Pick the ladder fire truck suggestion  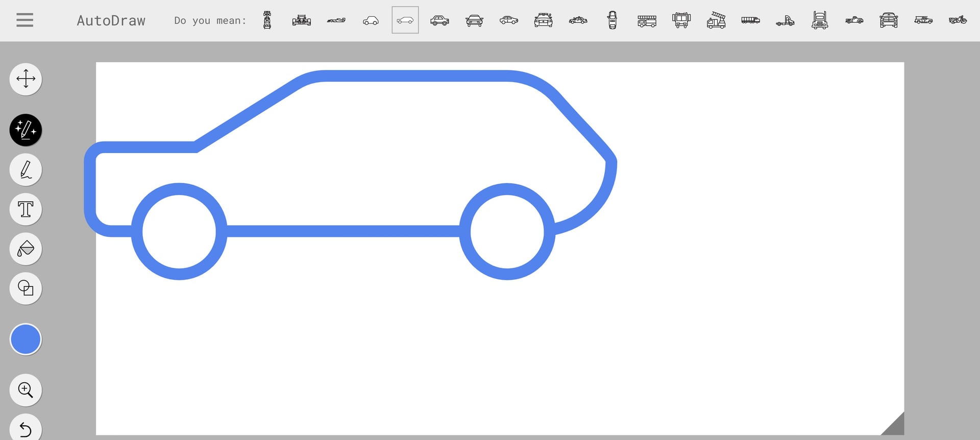pos(716,20)
